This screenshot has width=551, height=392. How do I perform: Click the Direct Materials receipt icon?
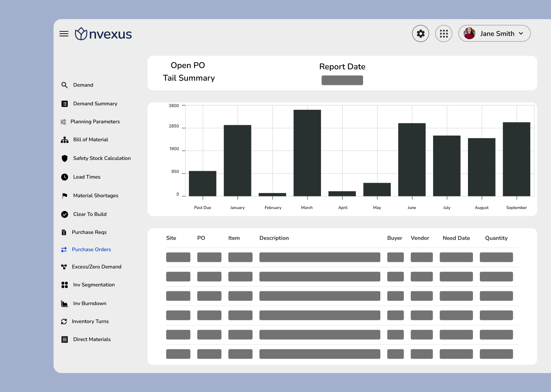point(64,340)
